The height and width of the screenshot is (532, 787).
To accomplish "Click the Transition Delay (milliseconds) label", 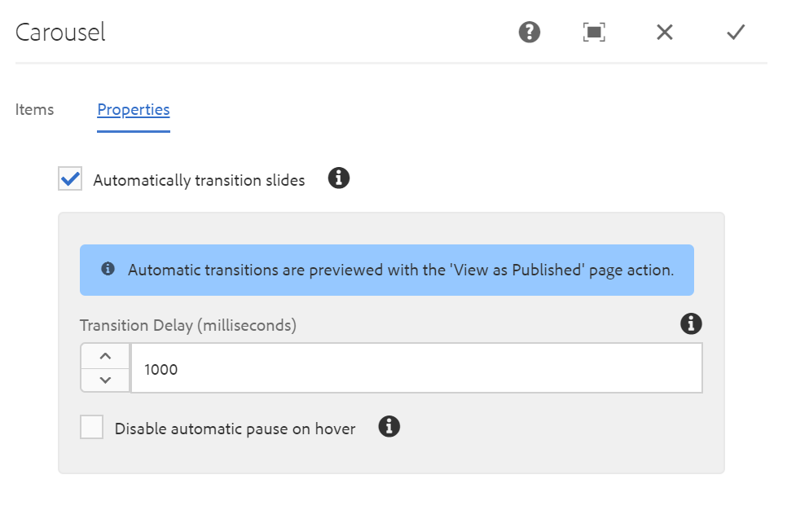I will pos(188,325).
